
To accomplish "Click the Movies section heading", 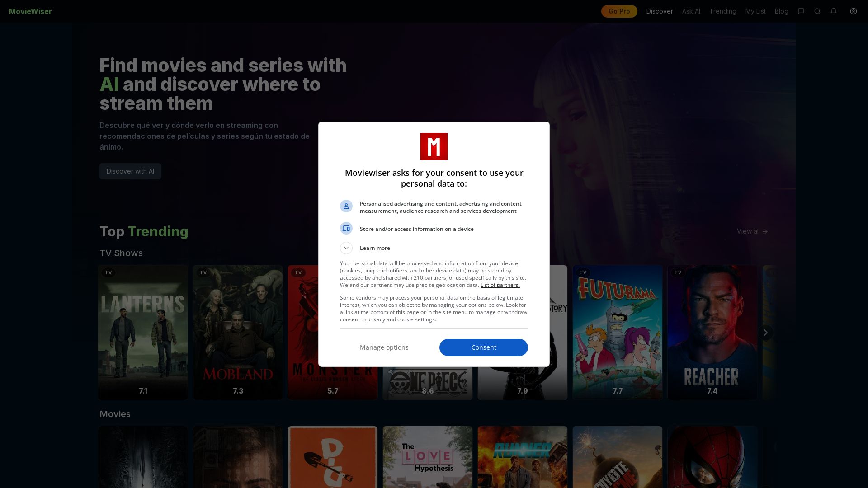I will click(115, 414).
